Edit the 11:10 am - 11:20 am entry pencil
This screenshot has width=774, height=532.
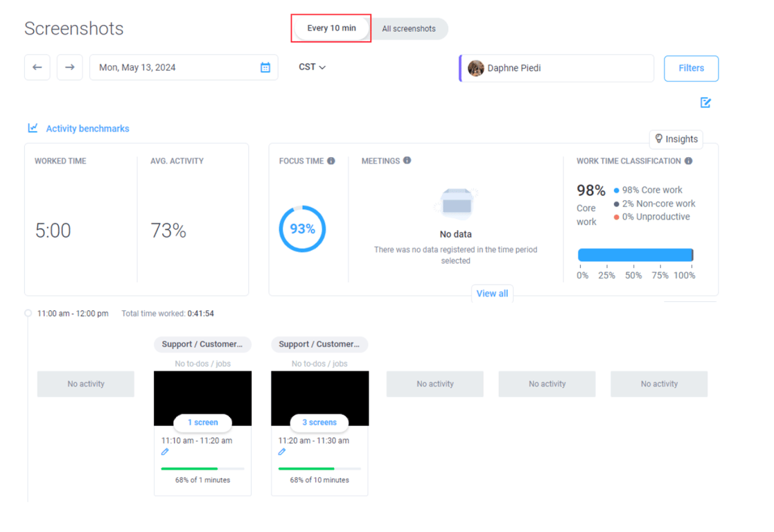[165, 452]
